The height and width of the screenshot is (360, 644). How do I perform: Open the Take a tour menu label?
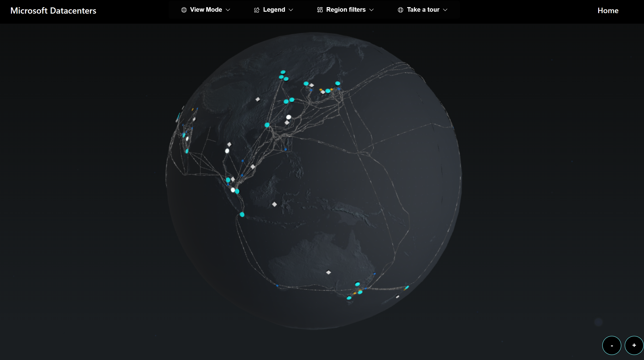(x=423, y=10)
